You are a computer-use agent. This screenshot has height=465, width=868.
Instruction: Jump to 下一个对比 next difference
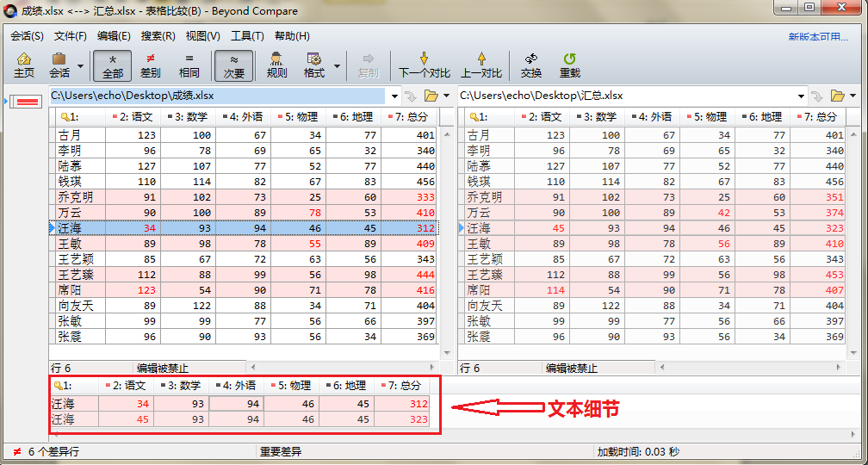pyautogui.click(x=424, y=65)
